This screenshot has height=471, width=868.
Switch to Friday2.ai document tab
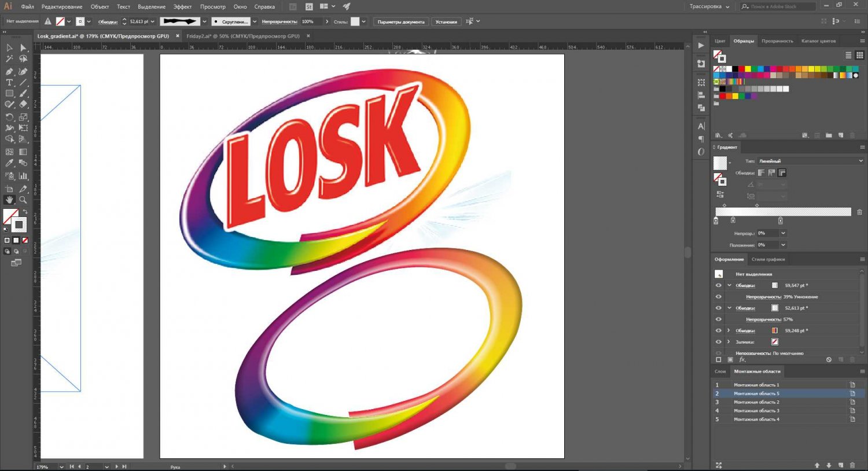point(243,36)
